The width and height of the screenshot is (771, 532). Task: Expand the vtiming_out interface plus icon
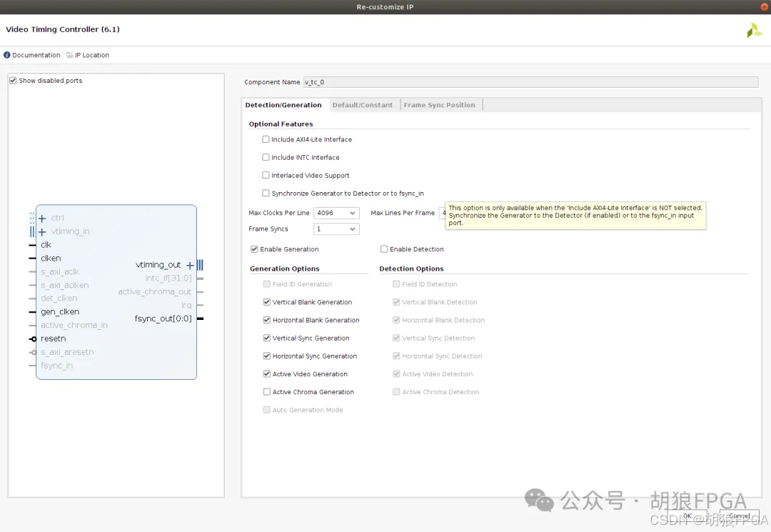tap(190, 266)
